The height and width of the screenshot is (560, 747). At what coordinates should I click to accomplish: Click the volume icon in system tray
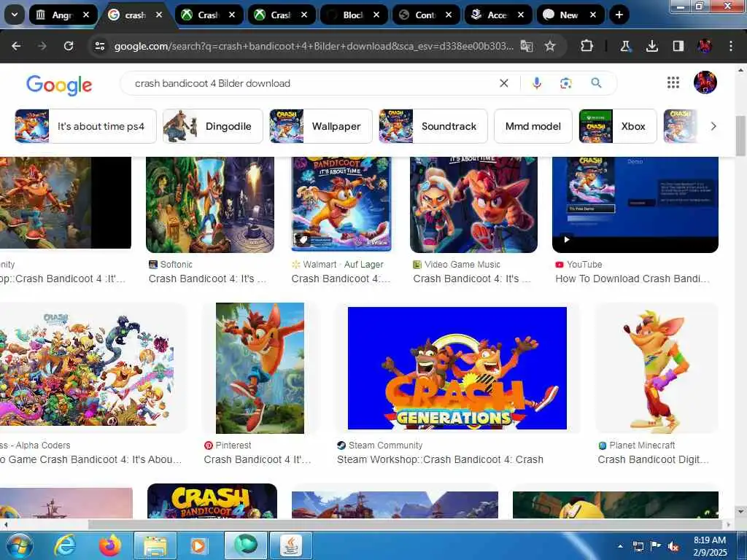click(x=673, y=547)
